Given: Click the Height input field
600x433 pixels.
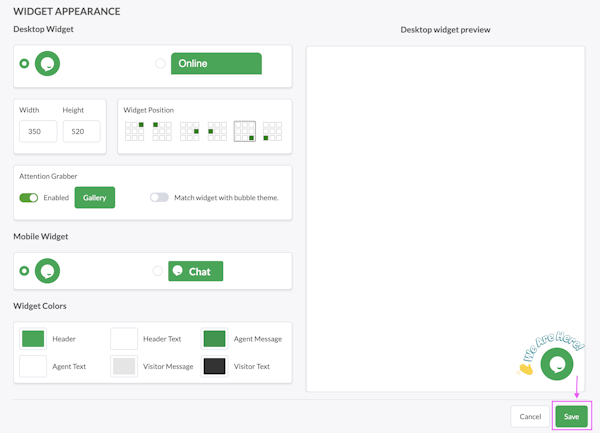Looking at the screenshot, I should [x=81, y=131].
